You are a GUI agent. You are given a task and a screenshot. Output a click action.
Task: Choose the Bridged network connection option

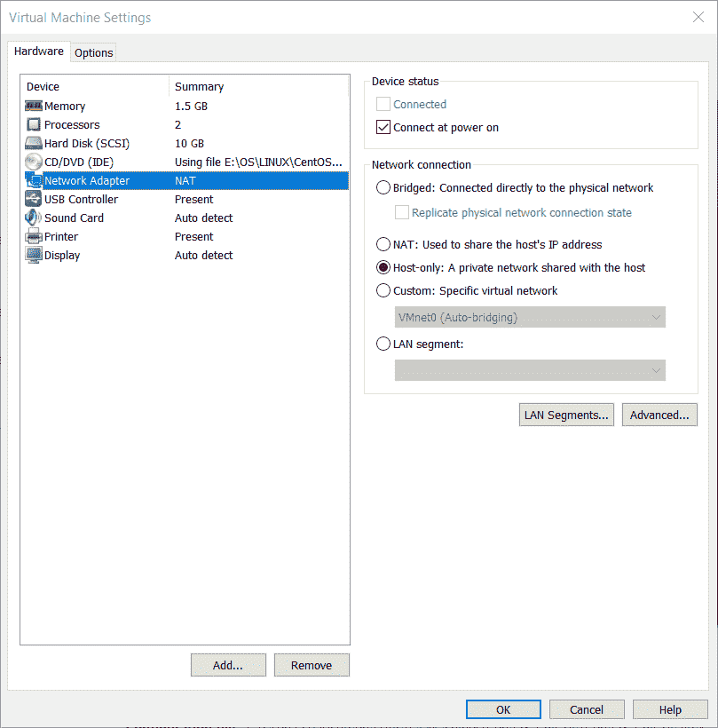(x=383, y=187)
